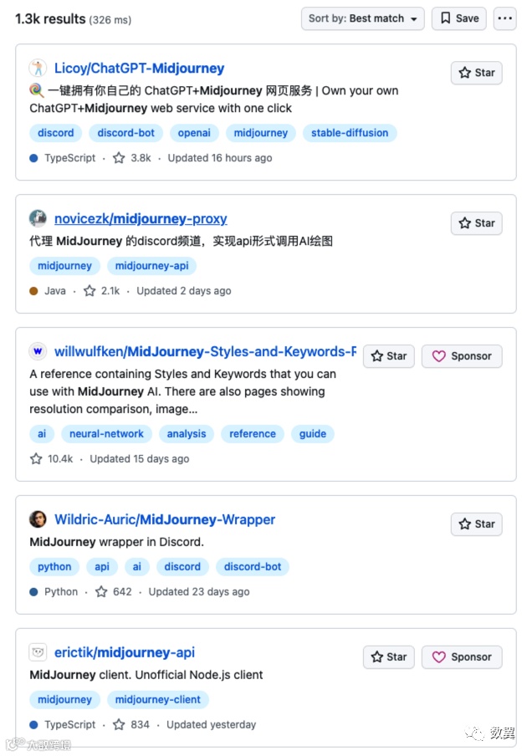
Task: Click 'MidJourney client. Unofficial Node.js client' description
Action: click(x=146, y=675)
